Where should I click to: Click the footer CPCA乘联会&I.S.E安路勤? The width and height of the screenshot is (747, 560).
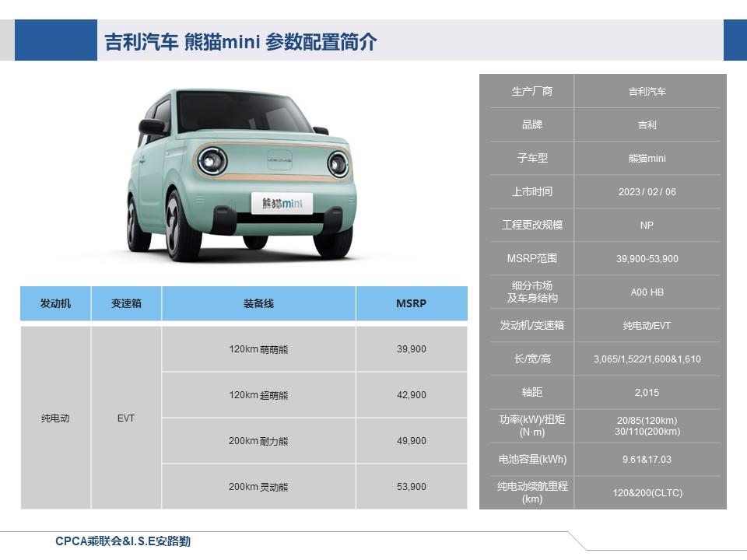(x=123, y=541)
